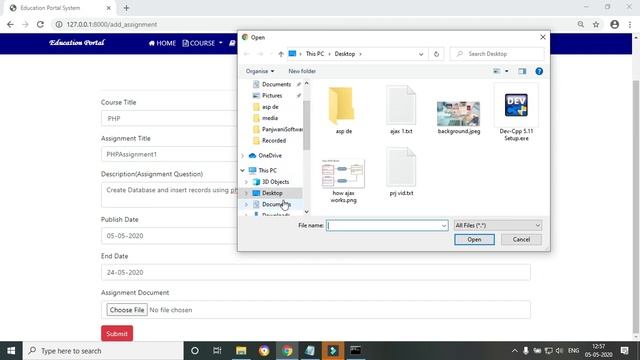The image size is (640, 360).
Task: Click the taskbar search box
Action: point(103,351)
